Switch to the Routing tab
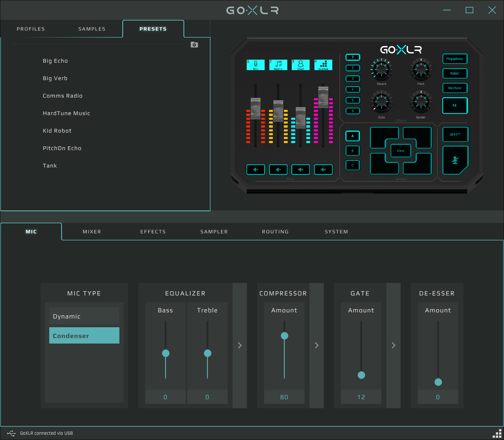The width and height of the screenshot is (504, 440). pos(275,232)
